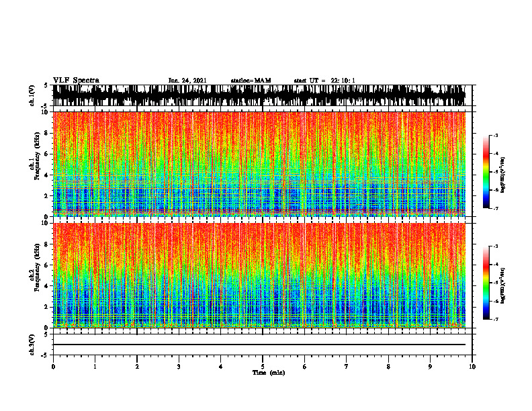This screenshot has height=411, width=532.
Task: Click the ch.2 PSD color scale bar
Action: 486,283
